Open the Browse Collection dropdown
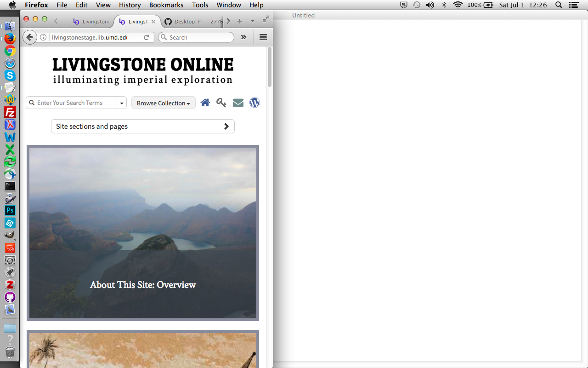 [x=164, y=103]
